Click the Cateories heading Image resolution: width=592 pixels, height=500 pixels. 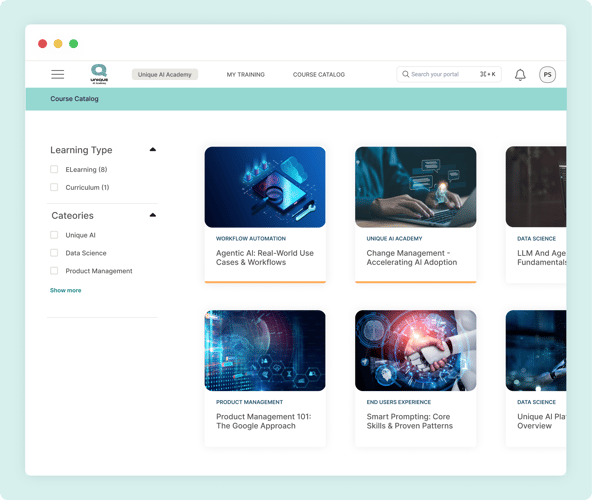click(72, 216)
